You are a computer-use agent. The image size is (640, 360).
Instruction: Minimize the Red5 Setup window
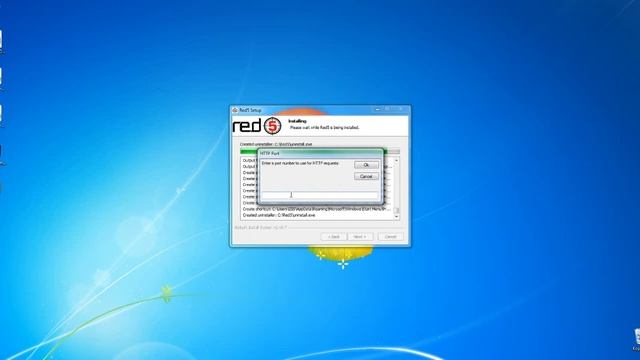point(378,109)
